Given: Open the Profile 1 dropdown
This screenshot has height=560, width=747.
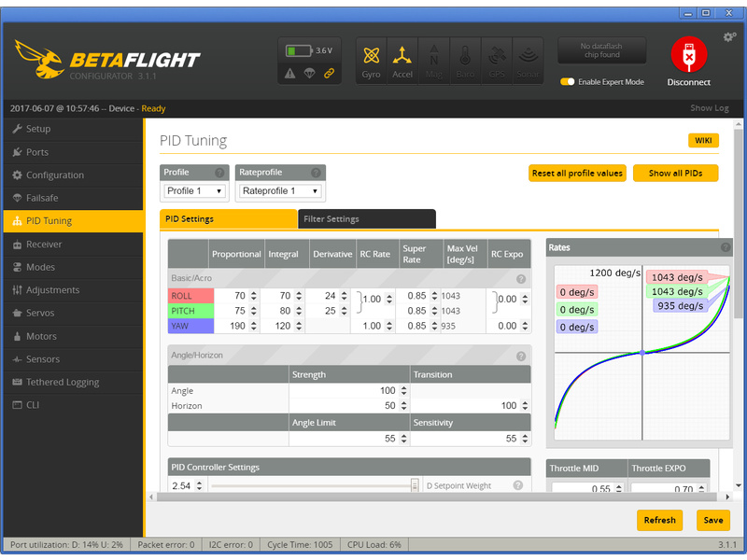Looking at the screenshot, I should 194,190.
